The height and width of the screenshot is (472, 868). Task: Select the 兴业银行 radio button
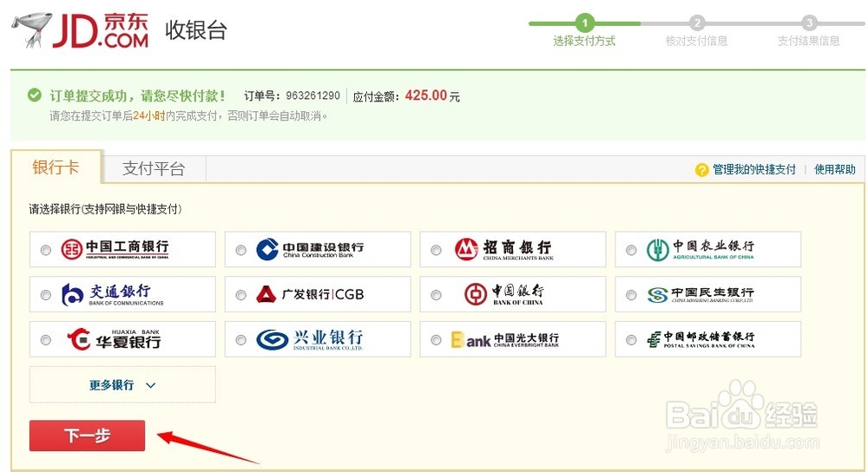pos(240,340)
